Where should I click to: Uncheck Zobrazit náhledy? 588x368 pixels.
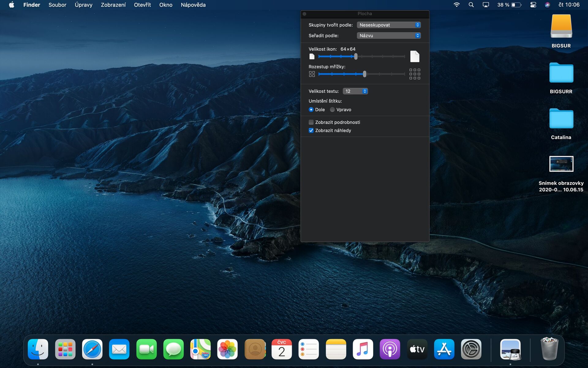[311, 130]
